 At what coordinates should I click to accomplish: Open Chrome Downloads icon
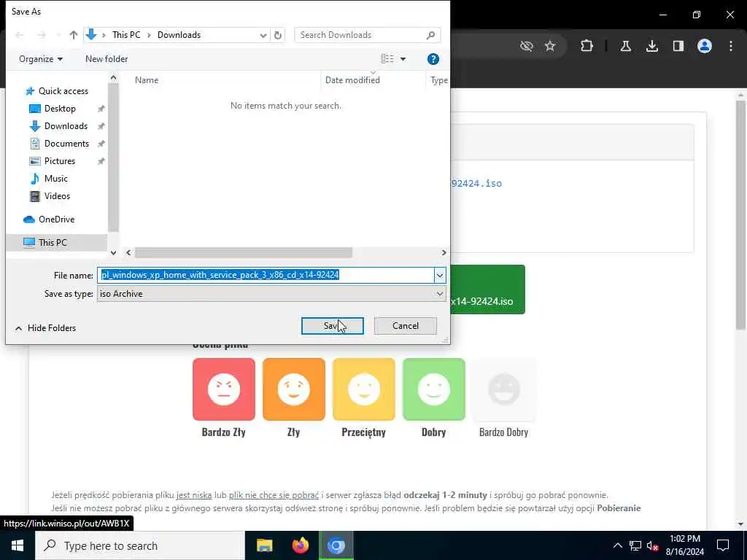[x=651, y=46]
